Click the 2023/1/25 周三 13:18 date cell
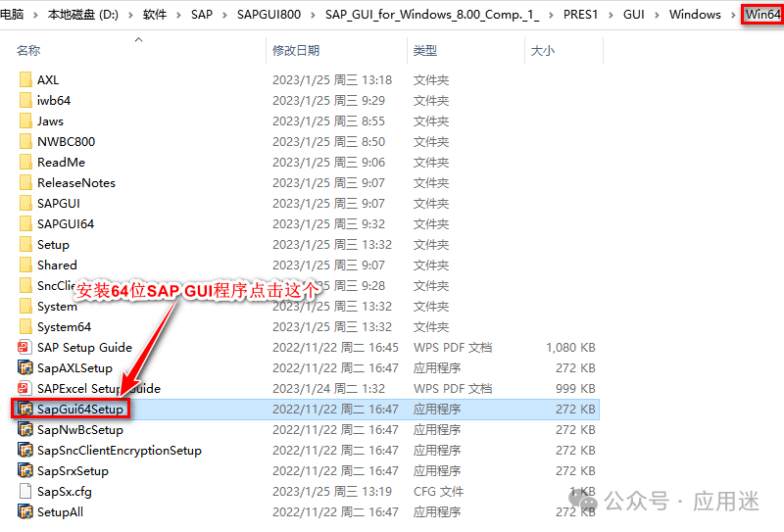Image resolution: width=784 pixels, height=532 pixels. pyautogui.click(x=332, y=80)
